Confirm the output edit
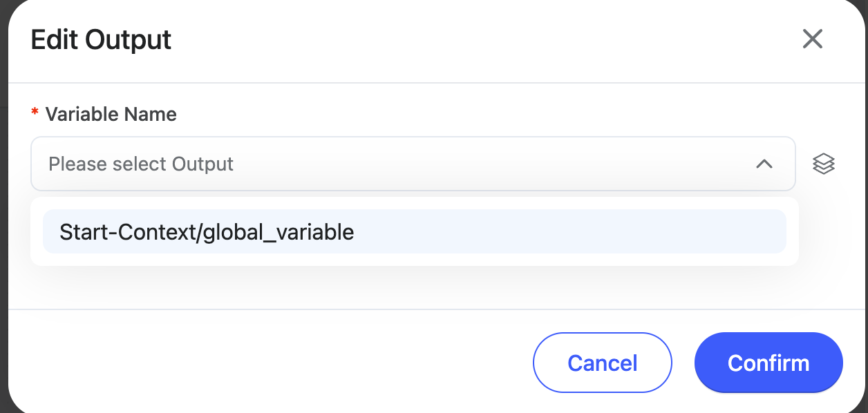 click(x=768, y=363)
